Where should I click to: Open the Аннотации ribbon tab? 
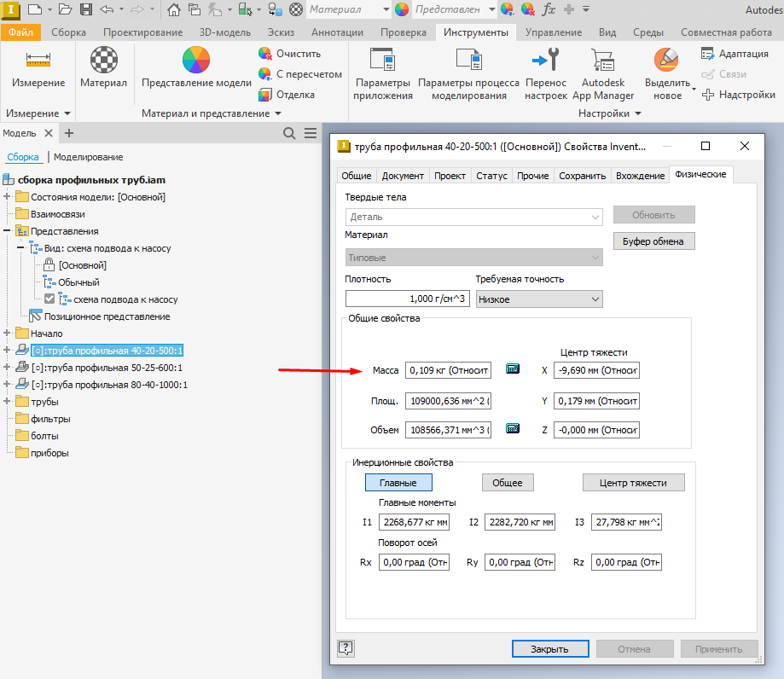(337, 32)
